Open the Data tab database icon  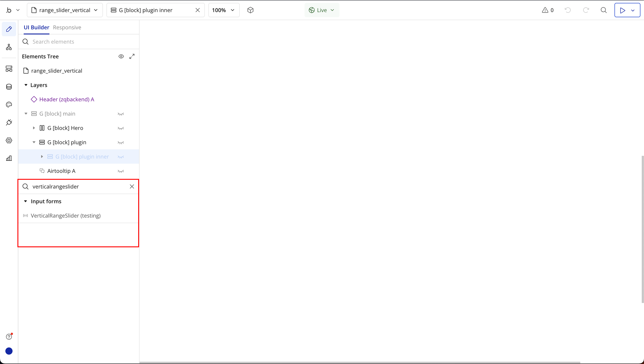pos(9,87)
